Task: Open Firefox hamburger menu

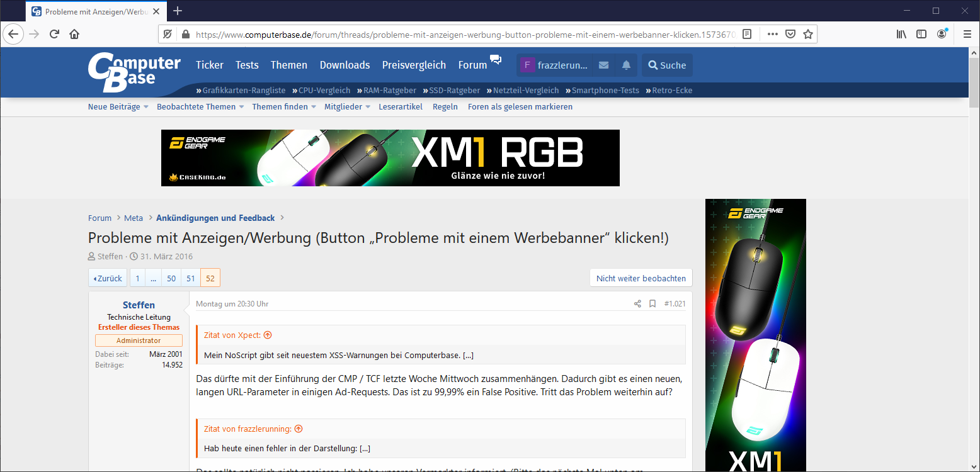Action: pos(967,34)
